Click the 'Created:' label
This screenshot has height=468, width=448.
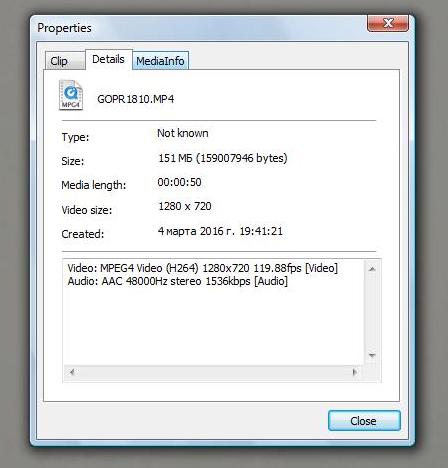[x=83, y=234]
